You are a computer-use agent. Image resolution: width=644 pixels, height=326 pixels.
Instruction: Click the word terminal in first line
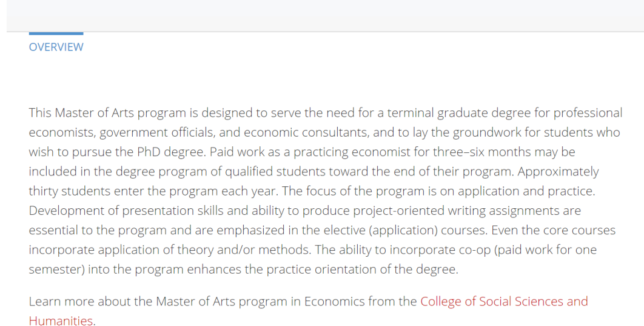[x=411, y=113]
